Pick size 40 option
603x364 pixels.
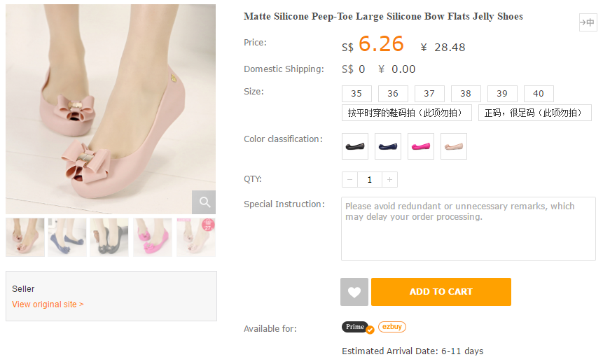click(x=539, y=94)
